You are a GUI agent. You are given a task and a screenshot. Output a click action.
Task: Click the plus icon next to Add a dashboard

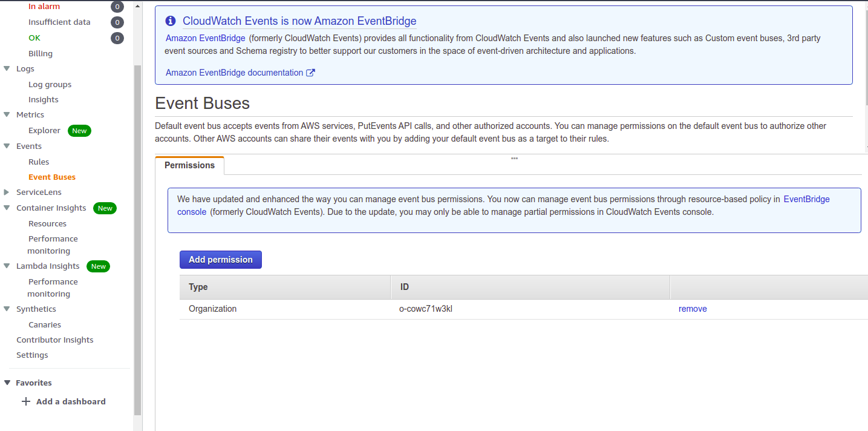coord(25,401)
